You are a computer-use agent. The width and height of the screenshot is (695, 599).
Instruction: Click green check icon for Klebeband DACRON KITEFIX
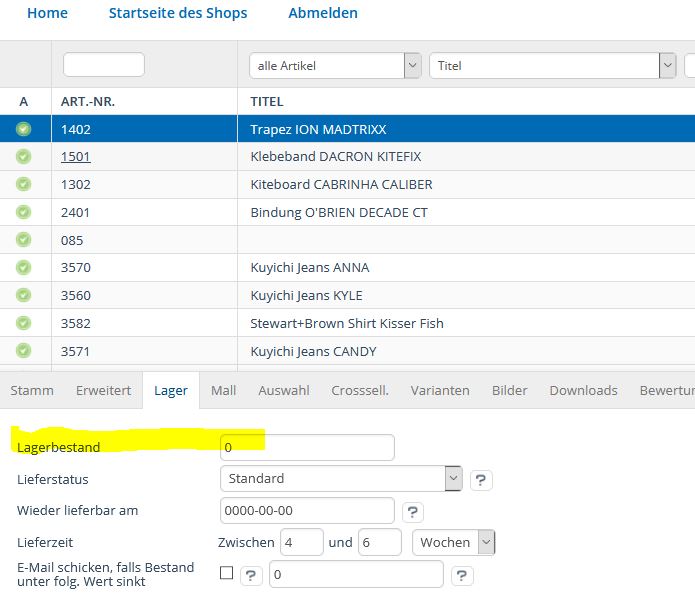point(24,157)
